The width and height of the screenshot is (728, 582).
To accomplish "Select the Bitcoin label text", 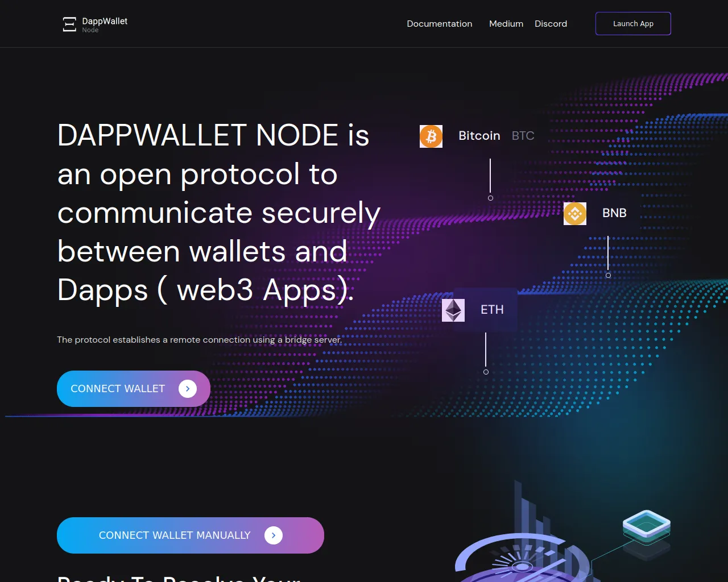I will click(x=479, y=136).
